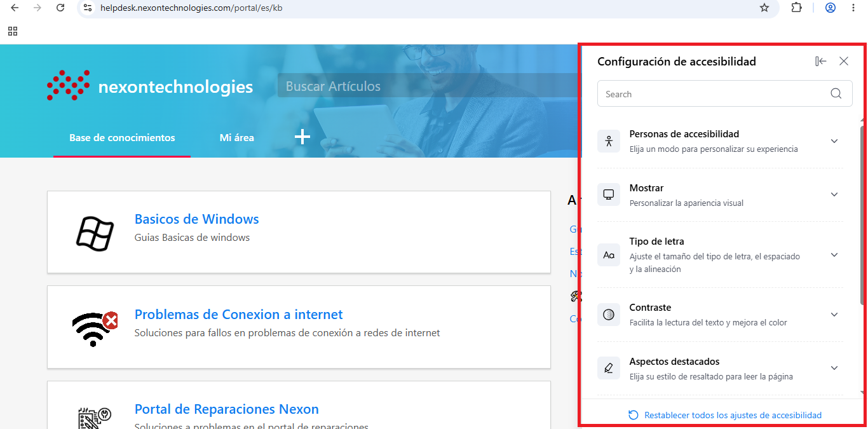The width and height of the screenshot is (868, 429).
Task: Click the Buscar Artículos search field
Action: click(429, 86)
